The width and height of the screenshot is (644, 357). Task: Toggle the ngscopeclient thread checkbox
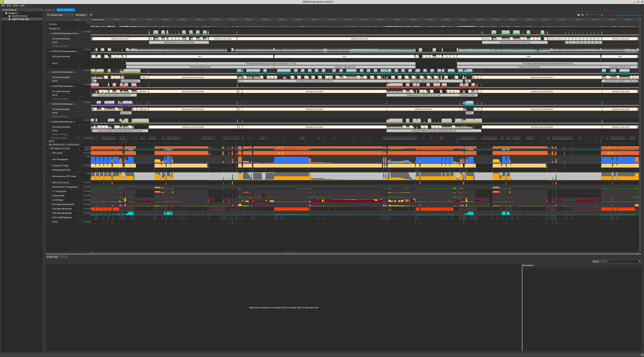click(x=51, y=51)
